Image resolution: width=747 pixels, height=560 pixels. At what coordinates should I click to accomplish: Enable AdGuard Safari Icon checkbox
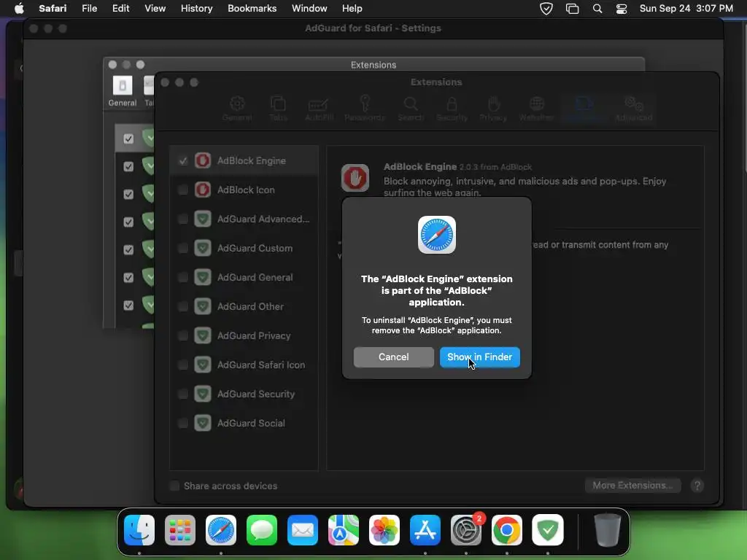click(183, 365)
